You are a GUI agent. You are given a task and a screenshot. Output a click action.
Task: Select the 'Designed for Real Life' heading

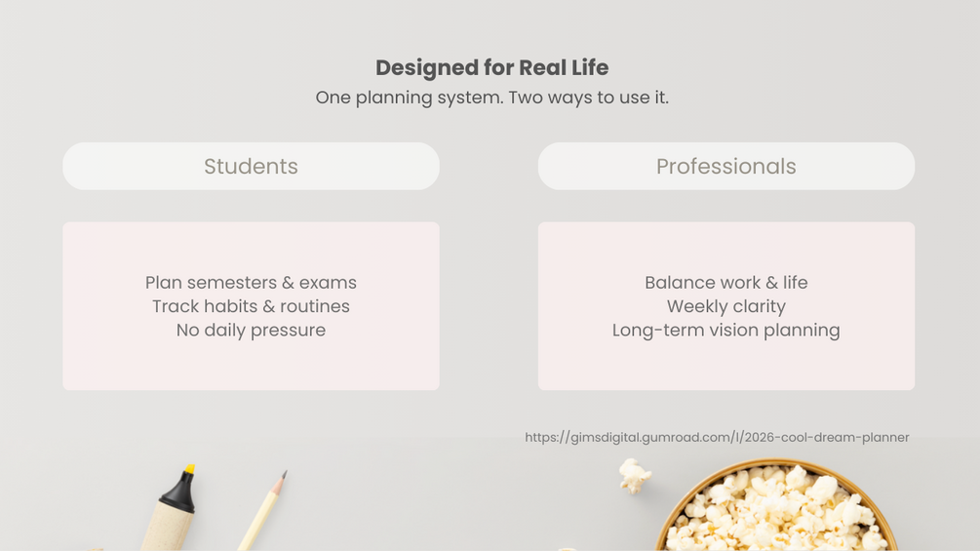click(491, 67)
